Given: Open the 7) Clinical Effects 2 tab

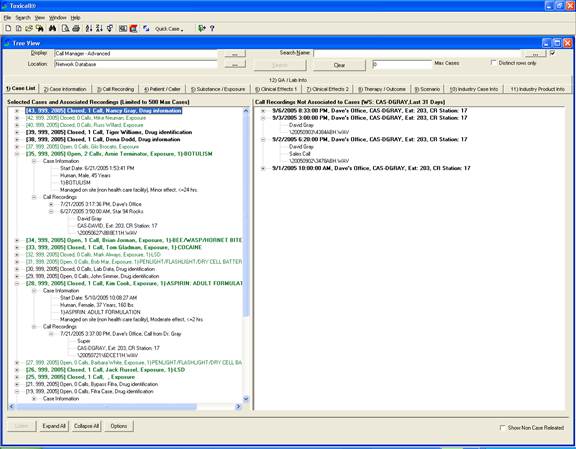Looking at the screenshot, I should coord(327,89).
